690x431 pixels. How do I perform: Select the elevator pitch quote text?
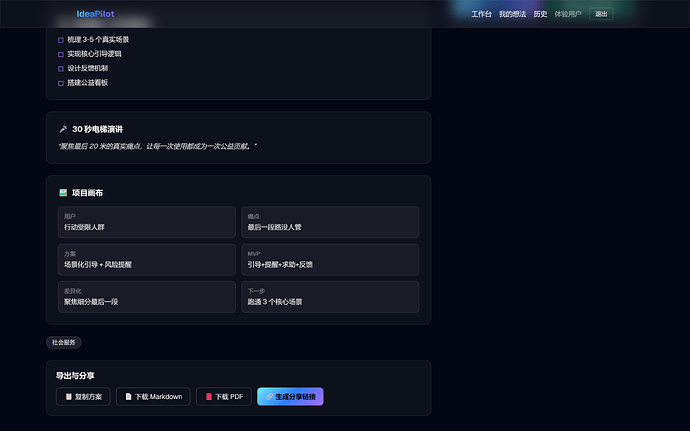point(158,146)
